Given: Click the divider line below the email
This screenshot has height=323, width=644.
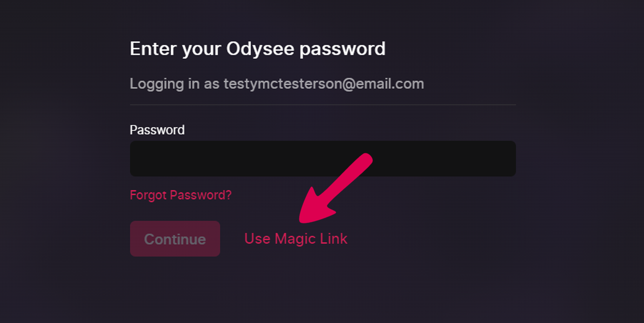Looking at the screenshot, I should pos(323,105).
